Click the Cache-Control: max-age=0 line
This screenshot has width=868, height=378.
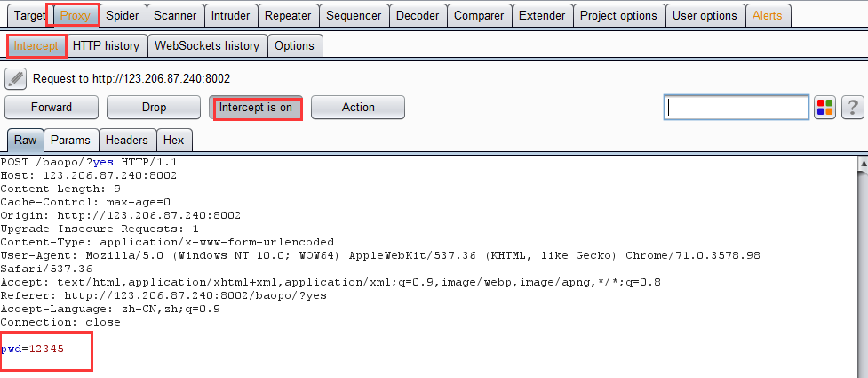coord(85,202)
